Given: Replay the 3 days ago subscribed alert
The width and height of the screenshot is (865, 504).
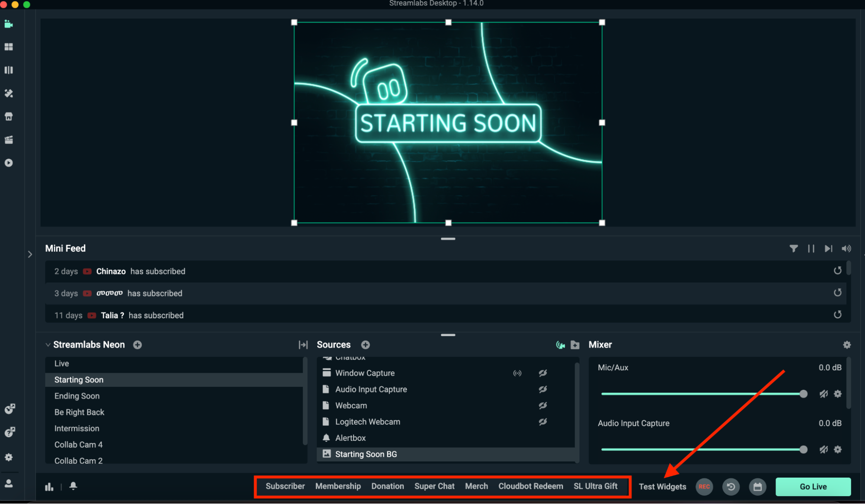Looking at the screenshot, I should tap(838, 293).
